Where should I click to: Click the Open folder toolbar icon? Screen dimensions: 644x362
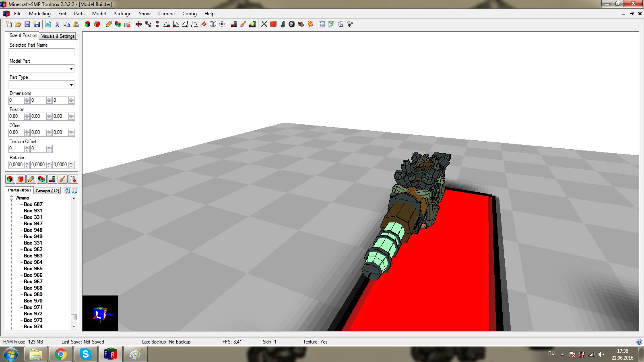point(18,25)
